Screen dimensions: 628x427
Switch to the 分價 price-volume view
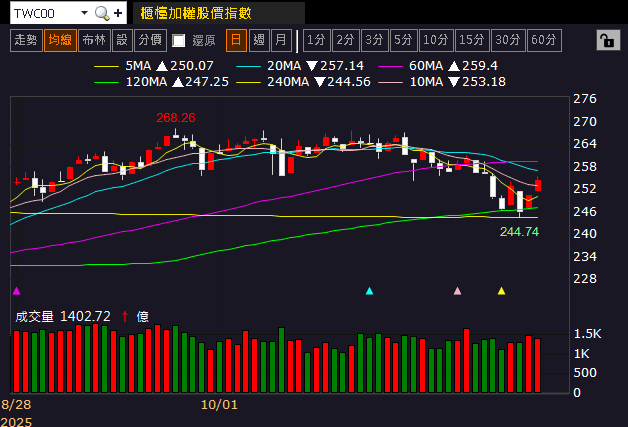coord(150,40)
